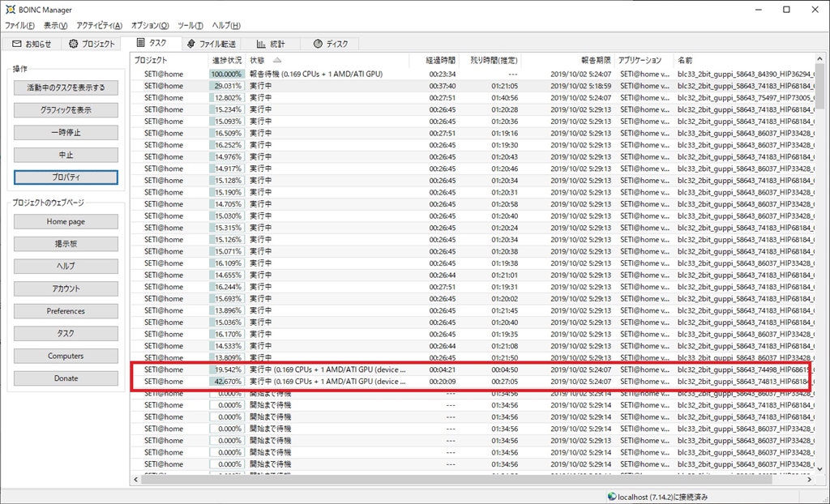Click the Donate button
Screen dimensions: 830x504
tap(66, 378)
